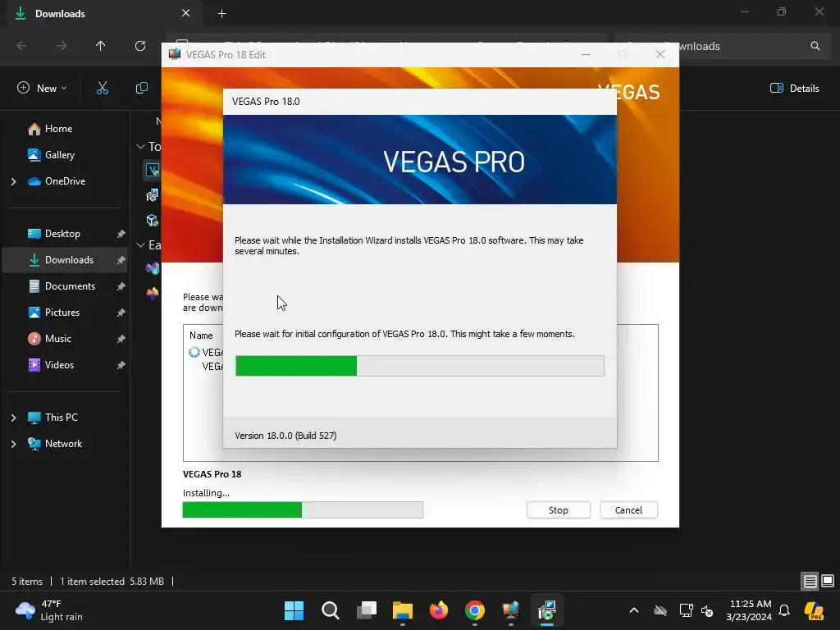Unpin Desktop via its pin icon
This screenshot has height=630, width=840.
pos(121,234)
